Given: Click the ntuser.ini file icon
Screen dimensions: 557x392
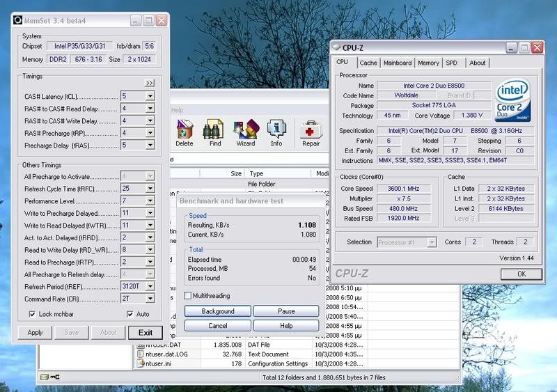Looking at the screenshot, I should [141, 363].
